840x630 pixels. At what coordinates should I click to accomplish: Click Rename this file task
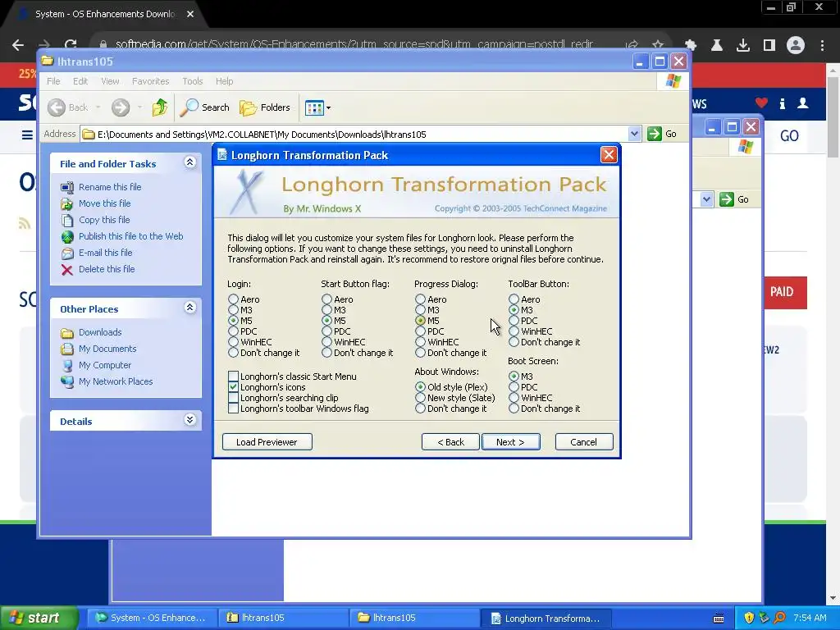tap(109, 187)
